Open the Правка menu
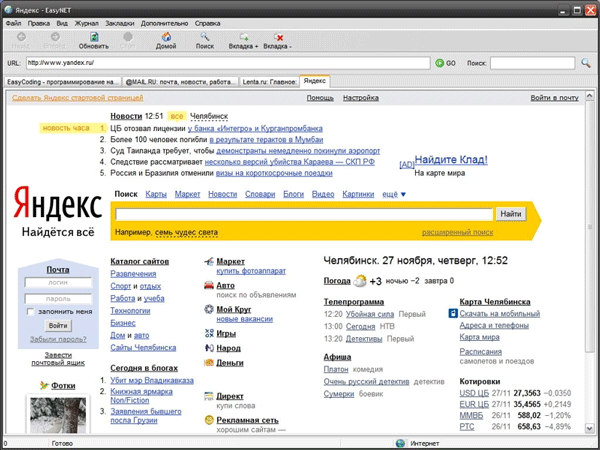The width and height of the screenshot is (600, 450). point(39,23)
